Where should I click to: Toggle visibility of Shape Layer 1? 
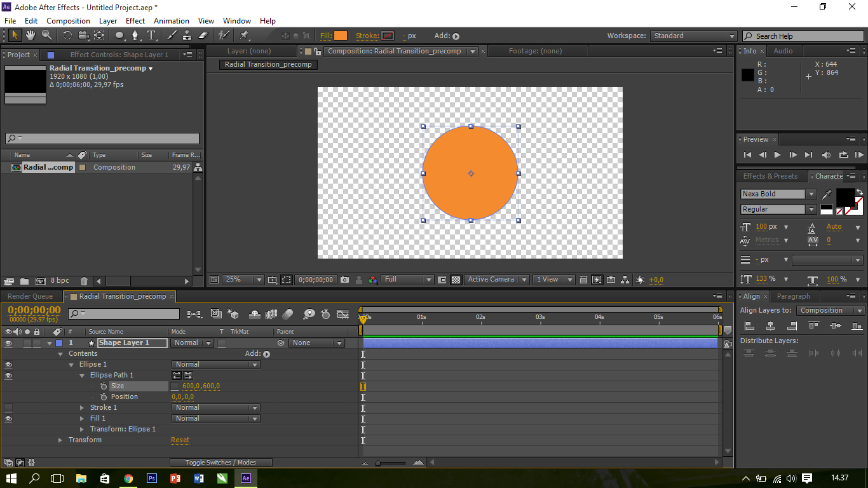coord(8,342)
